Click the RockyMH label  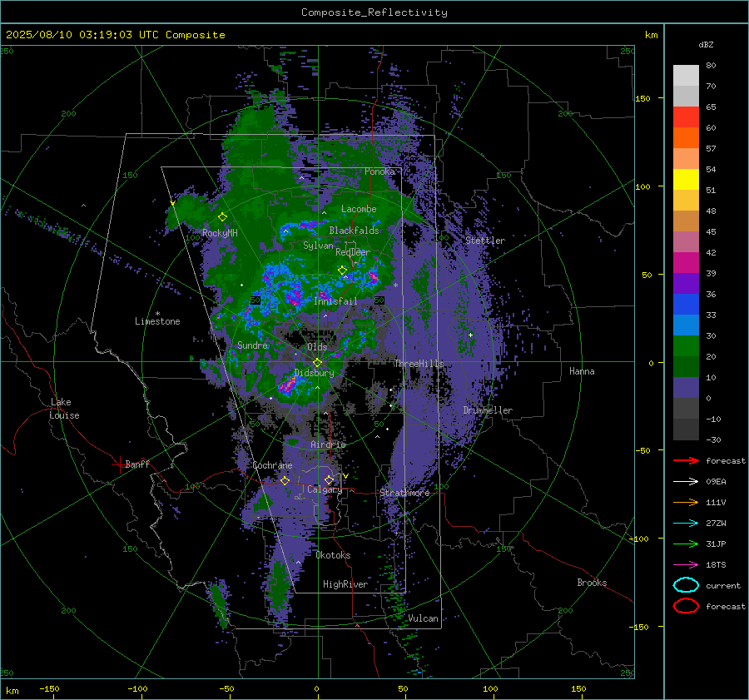[x=220, y=233]
